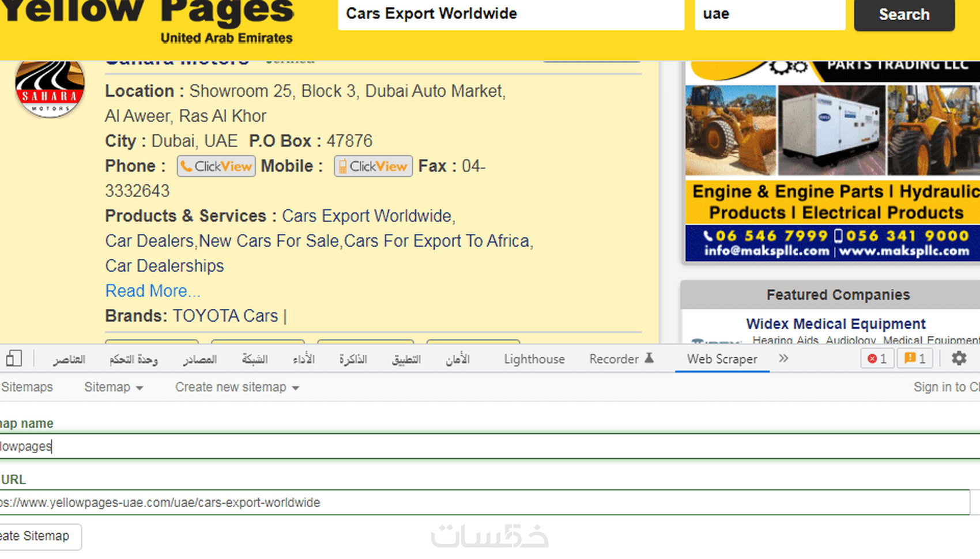Select the Web Scraper tab
This screenshot has width=980, height=559.
pos(722,359)
